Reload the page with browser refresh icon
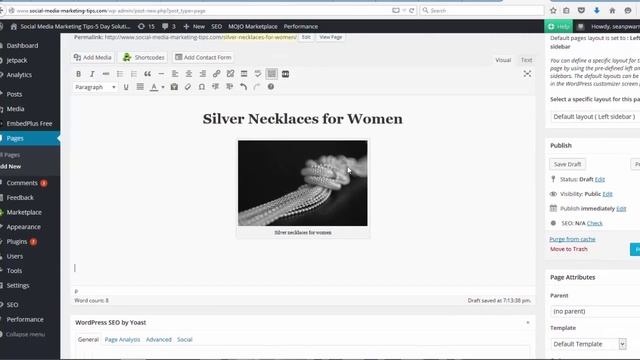This screenshot has width=640, height=360. pyautogui.click(x=411, y=11)
